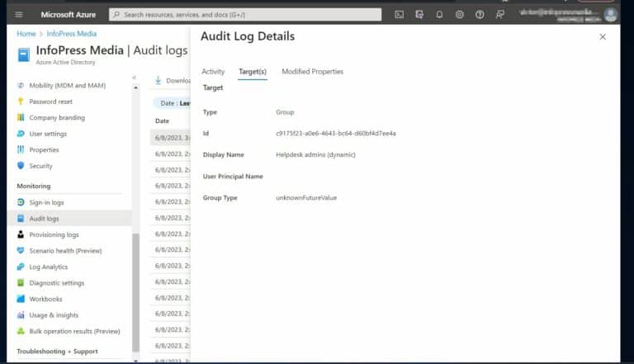Screen dimensions: 634x364
Task: Switch to the Activity tab
Action: (x=213, y=72)
